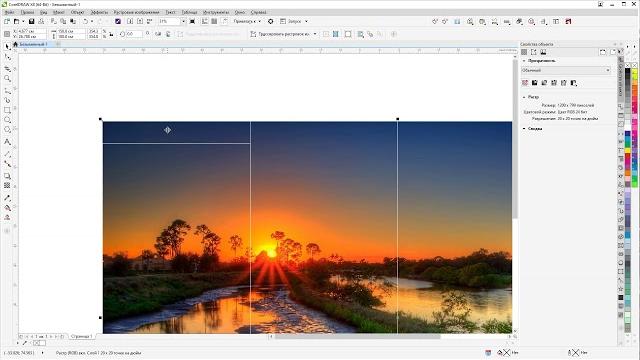The width and height of the screenshot is (640, 360).
Task: Toggle the lock ratio padlock in property bar
Action: pyautogui.click(x=111, y=34)
